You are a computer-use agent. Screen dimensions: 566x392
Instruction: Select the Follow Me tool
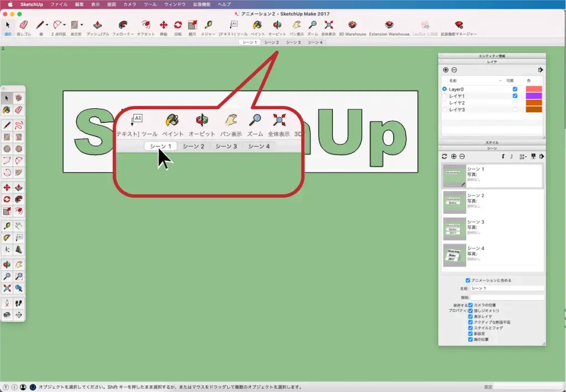[122, 25]
